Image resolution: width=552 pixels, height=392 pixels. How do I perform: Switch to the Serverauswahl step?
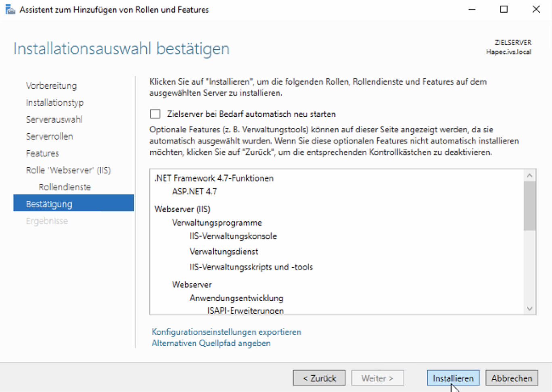[x=54, y=119]
